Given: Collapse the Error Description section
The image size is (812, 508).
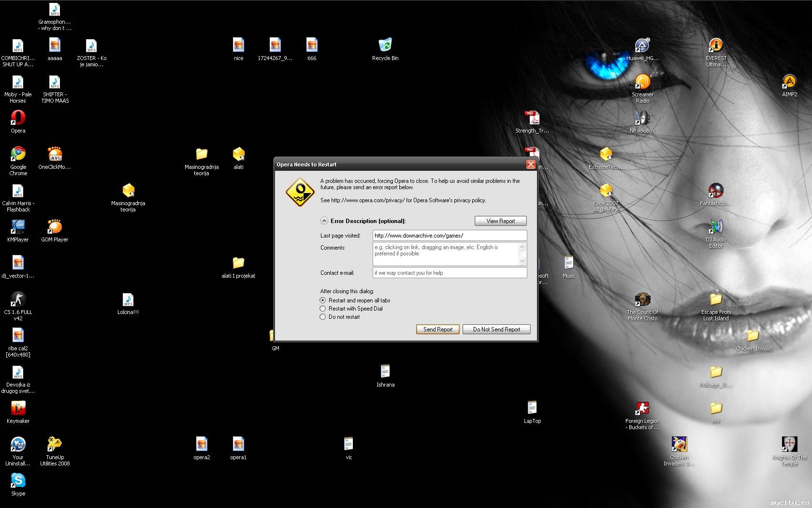Looking at the screenshot, I should click(x=324, y=221).
